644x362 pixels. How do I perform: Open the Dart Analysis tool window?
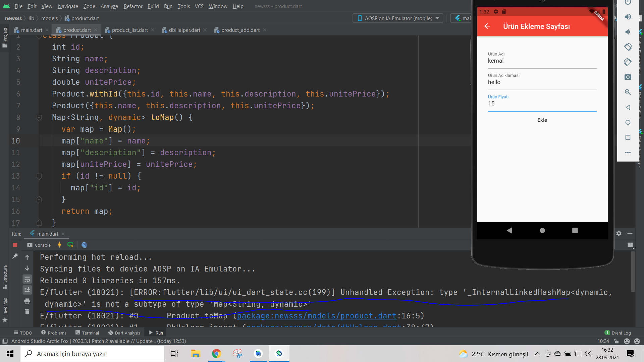[124, 333]
